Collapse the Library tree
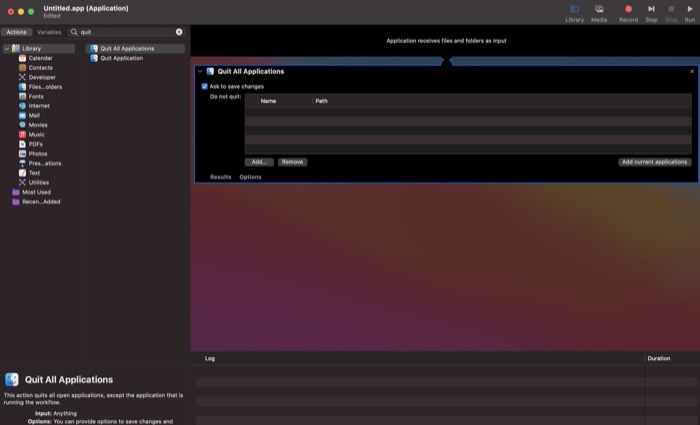700x425 pixels. point(7,49)
